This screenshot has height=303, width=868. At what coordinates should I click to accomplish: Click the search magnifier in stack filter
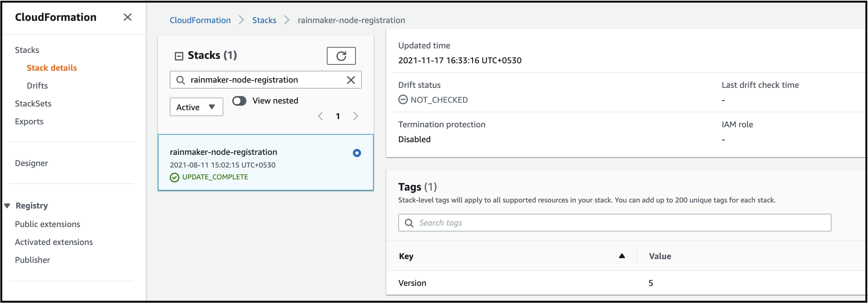(x=181, y=80)
